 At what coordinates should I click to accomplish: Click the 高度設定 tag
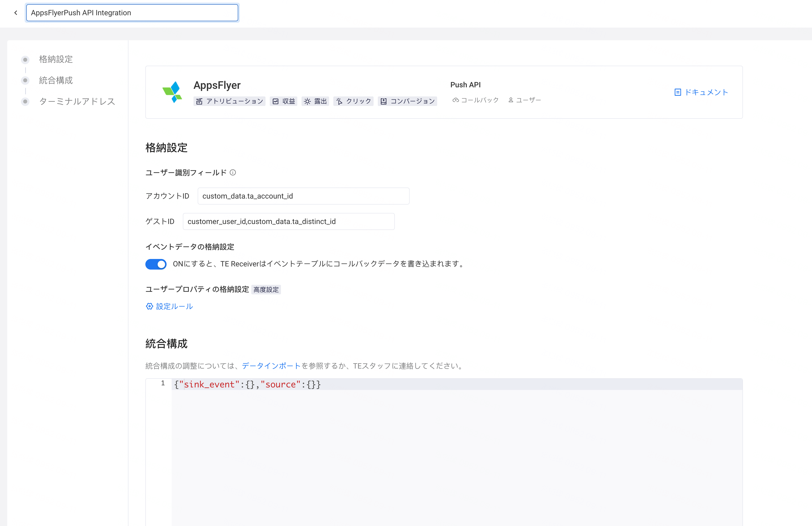pyautogui.click(x=266, y=290)
